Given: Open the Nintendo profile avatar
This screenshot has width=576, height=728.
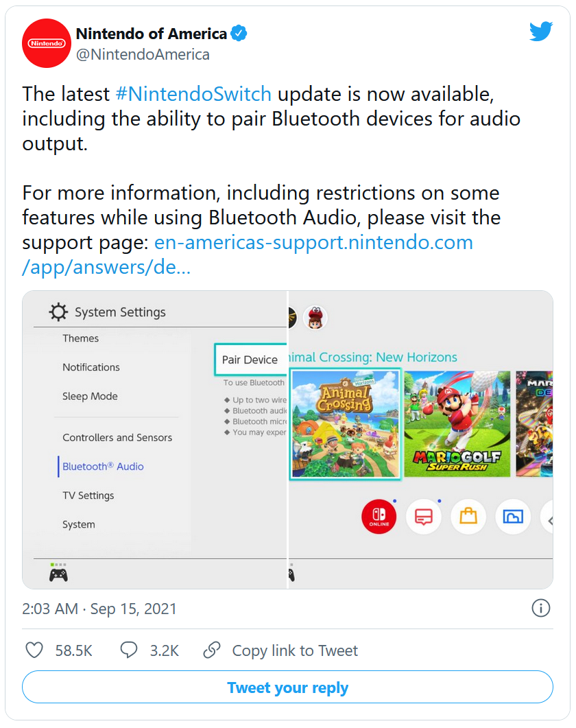Looking at the screenshot, I should [47, 43].
